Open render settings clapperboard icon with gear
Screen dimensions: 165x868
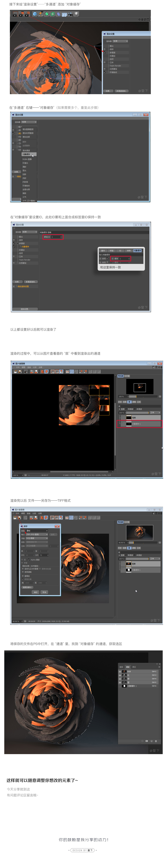(27, 14)
